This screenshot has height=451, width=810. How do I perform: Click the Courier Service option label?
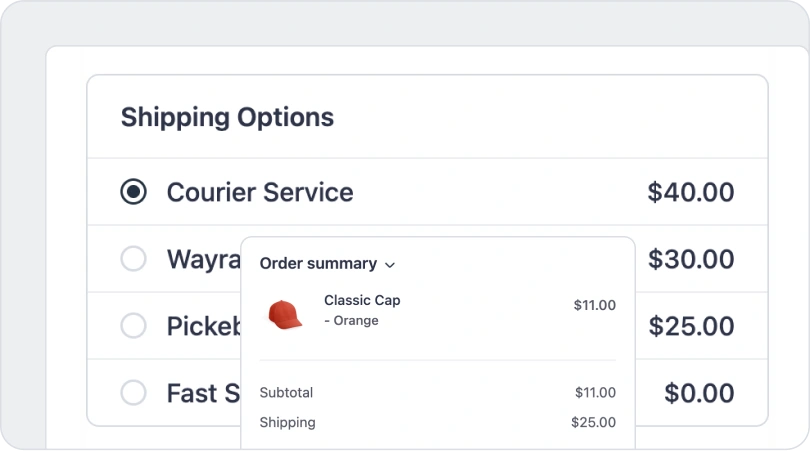259,192
